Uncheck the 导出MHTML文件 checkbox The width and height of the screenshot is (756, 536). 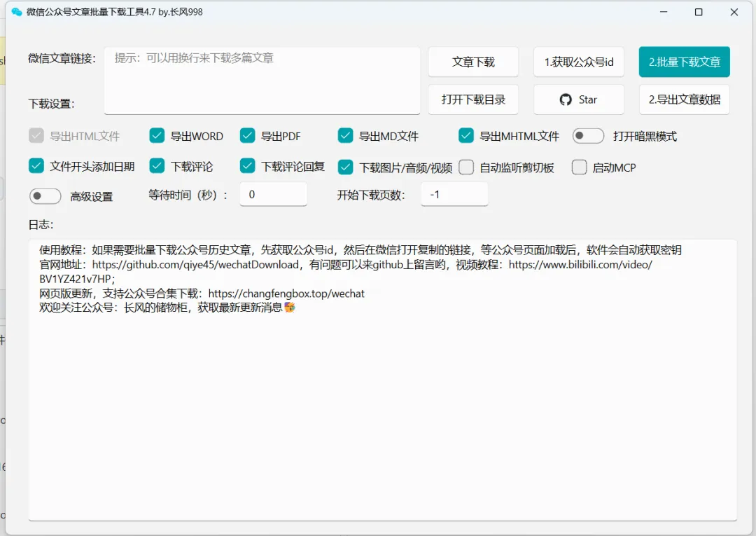465,135
